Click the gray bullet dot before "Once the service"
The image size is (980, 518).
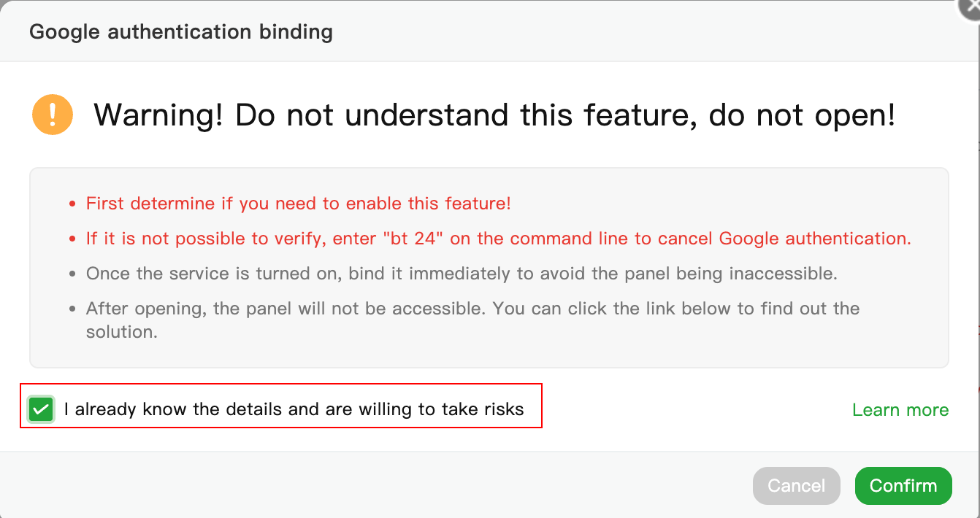(72, 274)
